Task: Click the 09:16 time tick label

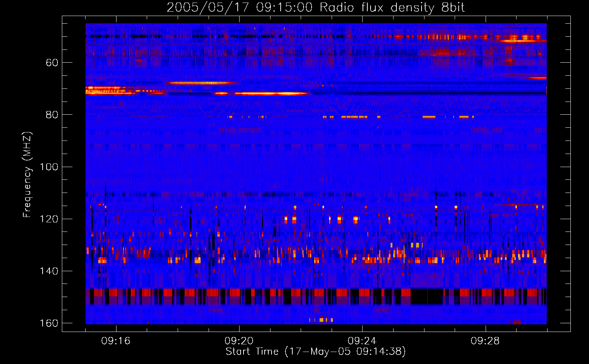Action: (x=116, y=341)
